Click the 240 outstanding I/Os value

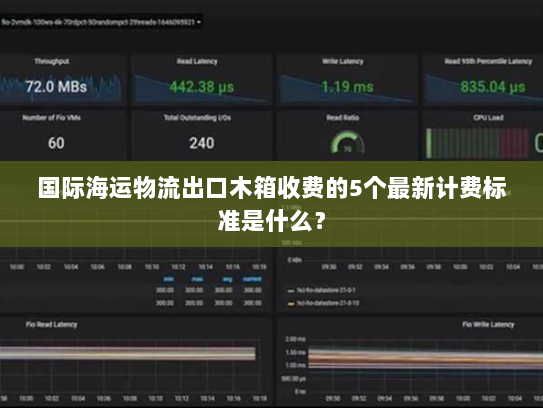pos(202,143)
